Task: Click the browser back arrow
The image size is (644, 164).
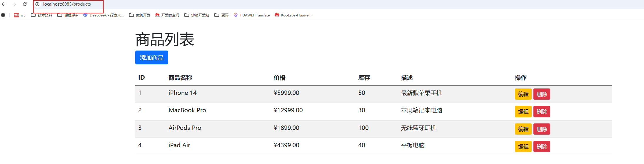Action: coord(4,4)
